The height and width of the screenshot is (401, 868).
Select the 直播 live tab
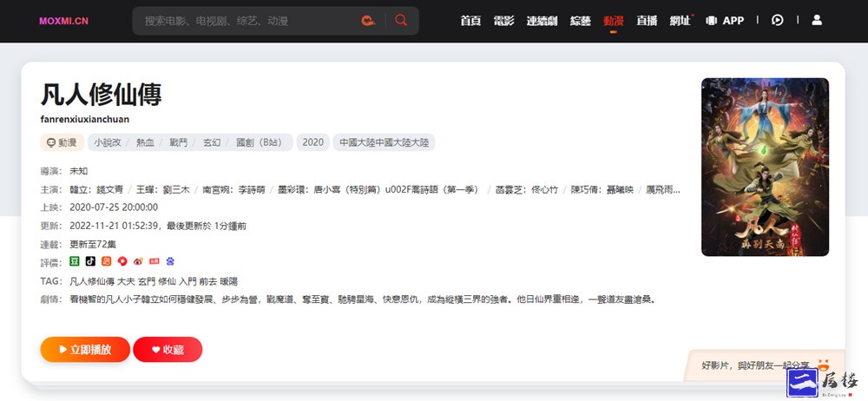point(647,21)
